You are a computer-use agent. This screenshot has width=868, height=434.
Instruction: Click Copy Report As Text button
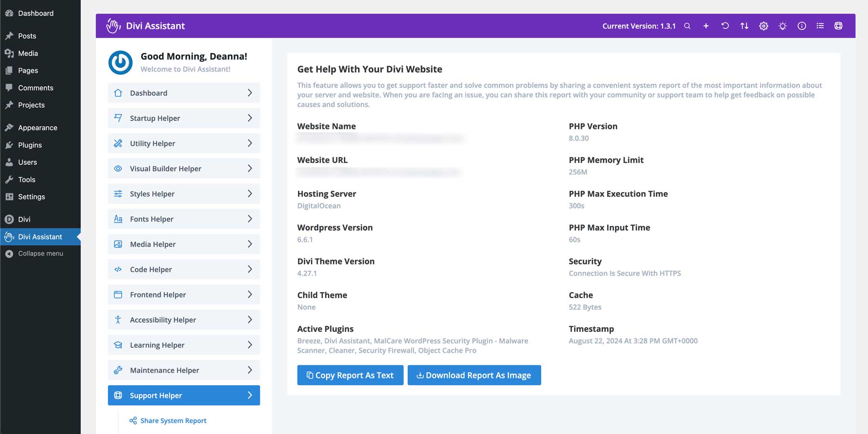click(350, 375)
